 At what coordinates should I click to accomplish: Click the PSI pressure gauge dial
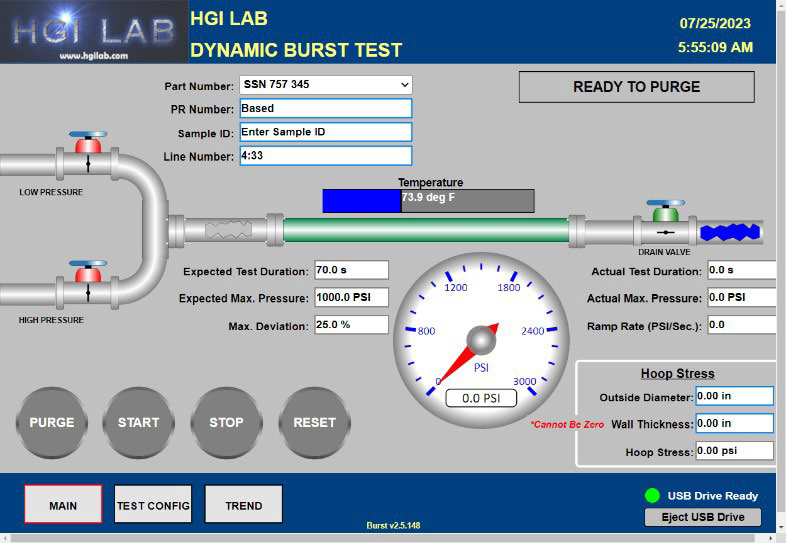point(481,340)
